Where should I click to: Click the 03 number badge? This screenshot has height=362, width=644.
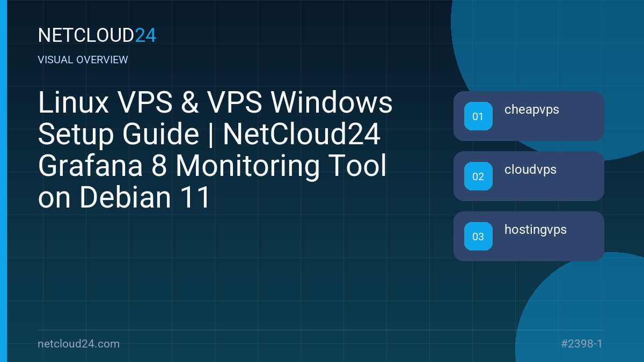(x=478, y=237)
